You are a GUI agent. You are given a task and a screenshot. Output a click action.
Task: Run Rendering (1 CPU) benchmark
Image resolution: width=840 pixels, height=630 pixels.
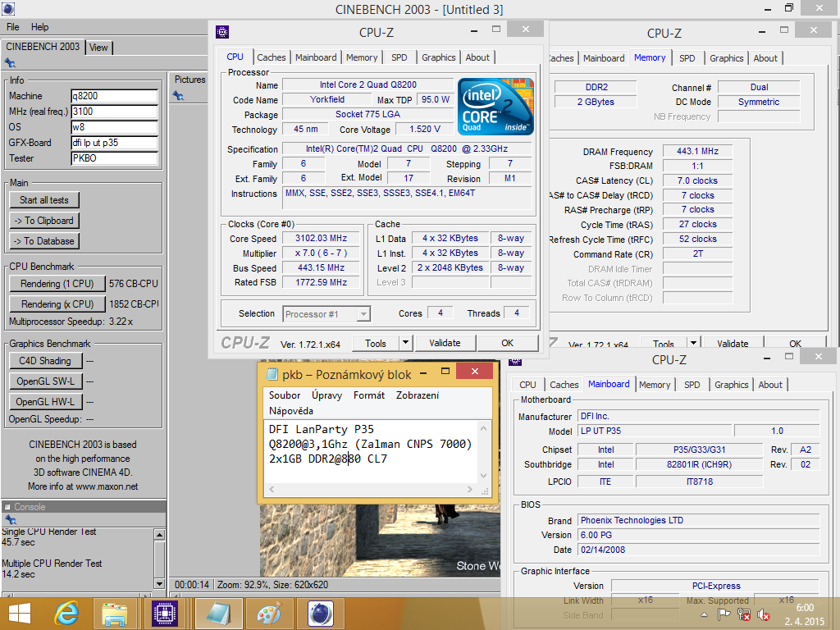tap(57, 283)
